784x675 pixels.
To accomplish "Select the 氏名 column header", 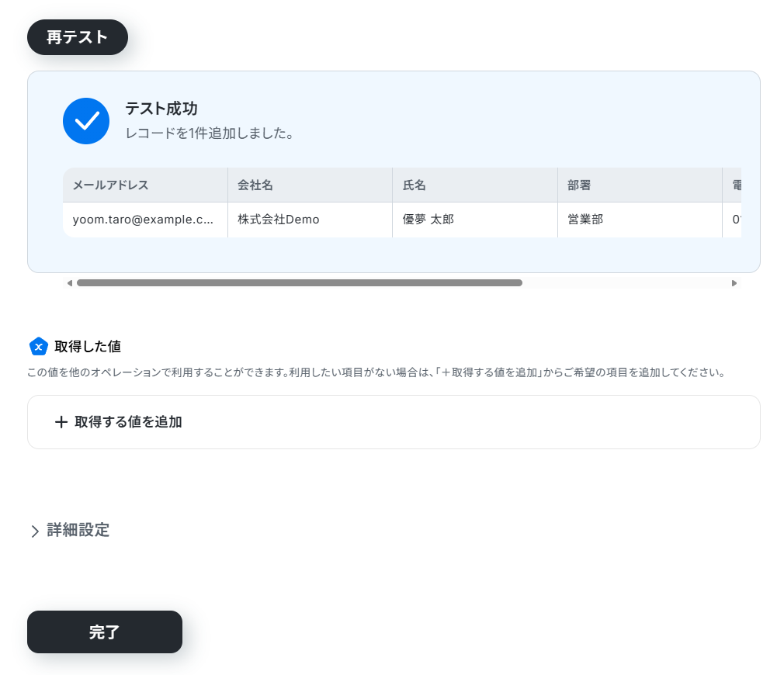I will [475, 185].
